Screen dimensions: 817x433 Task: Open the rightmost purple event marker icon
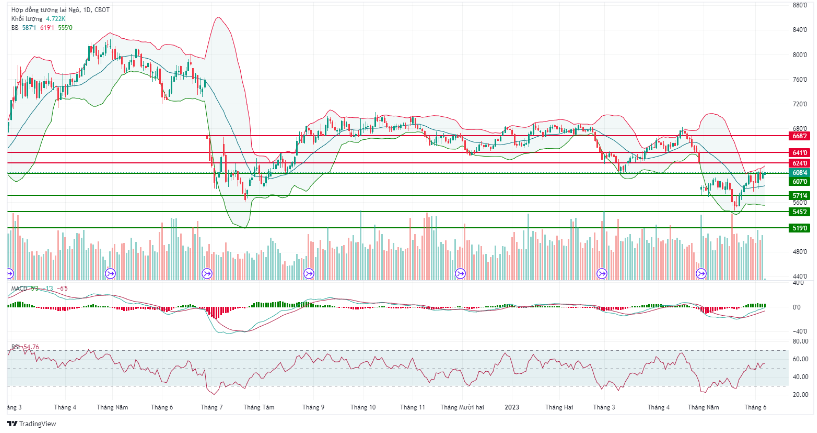(701, 272)
